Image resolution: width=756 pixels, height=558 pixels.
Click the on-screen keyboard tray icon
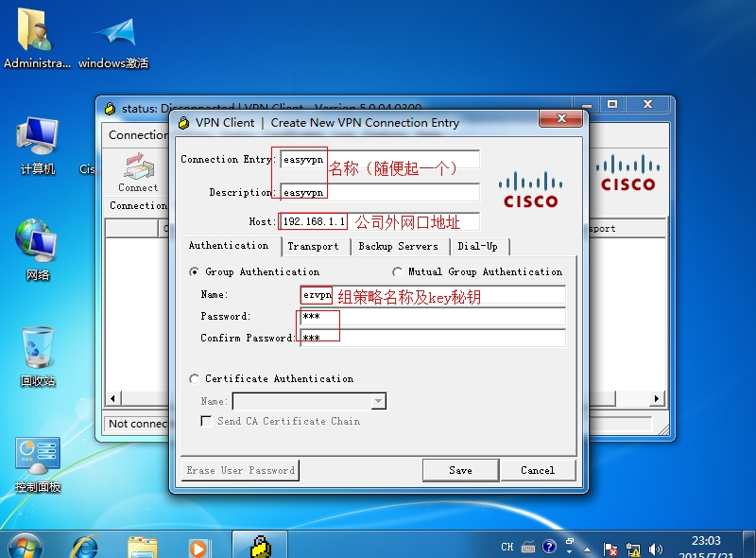tap(528, 547)
